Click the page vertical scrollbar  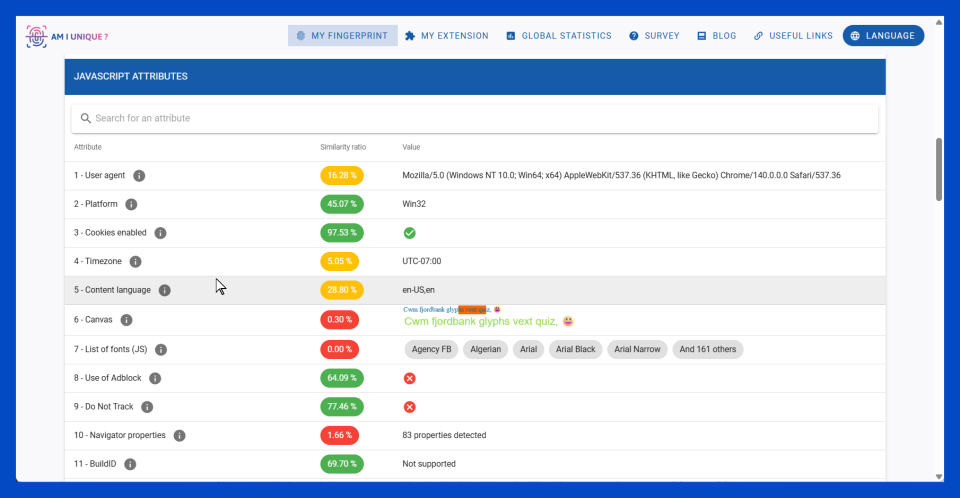point(938,170)
